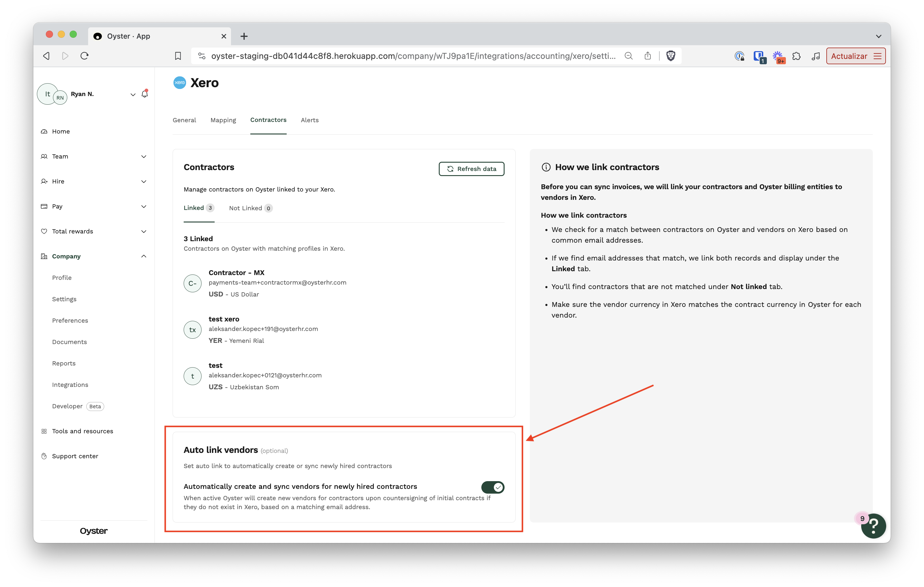Click the zoom magnifier icon in the address bar
This screenshot has height=587, width=924.
[628, 56]
